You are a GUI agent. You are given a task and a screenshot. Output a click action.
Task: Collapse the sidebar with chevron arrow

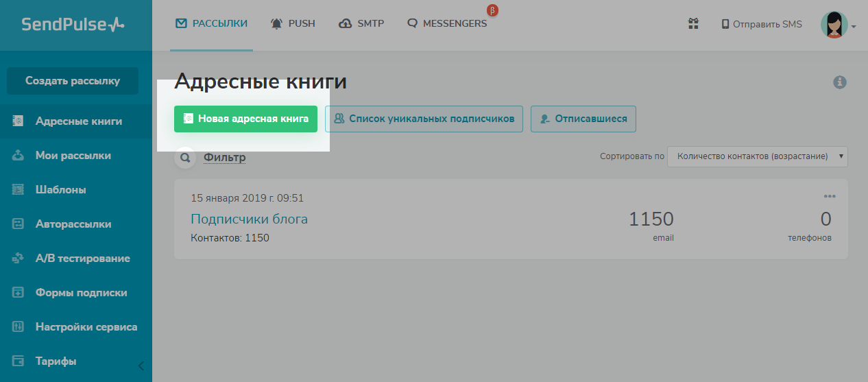(x=141, y=365)
